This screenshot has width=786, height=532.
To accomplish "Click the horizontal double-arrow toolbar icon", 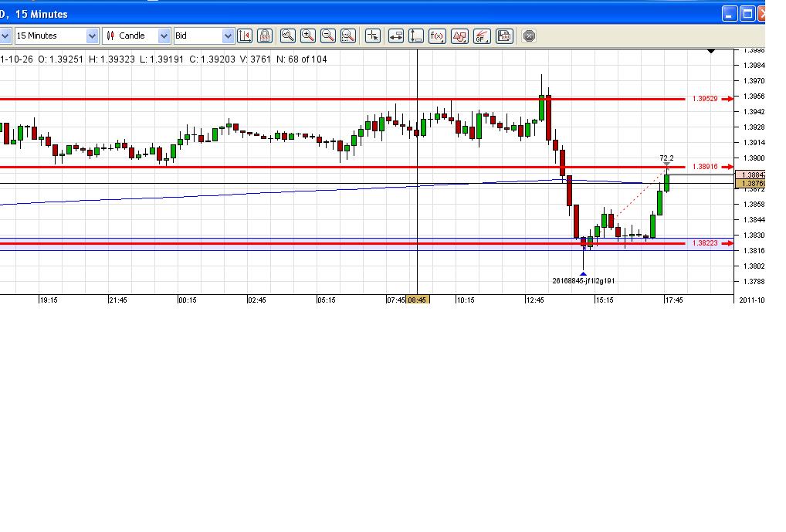I will (x=395, y=36).
